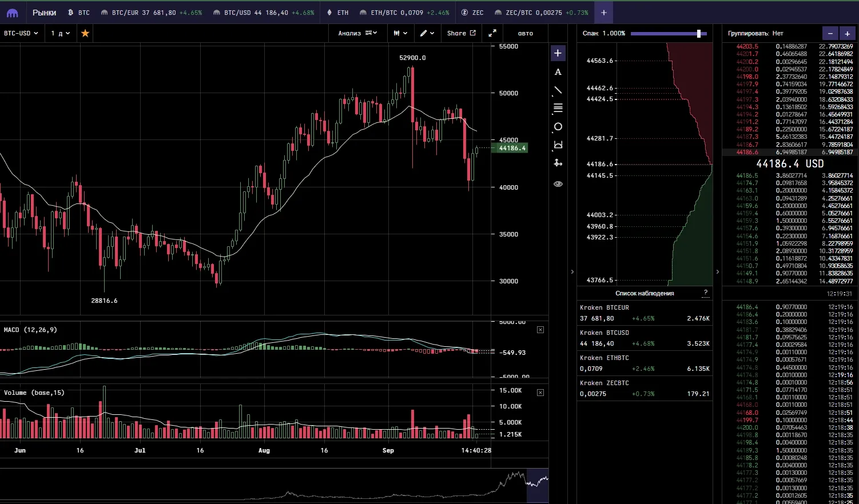Screen dimensions: 859x504
Task: Open the ZEC asset tab
Action: pyautogui.click(x=472, y=13)
